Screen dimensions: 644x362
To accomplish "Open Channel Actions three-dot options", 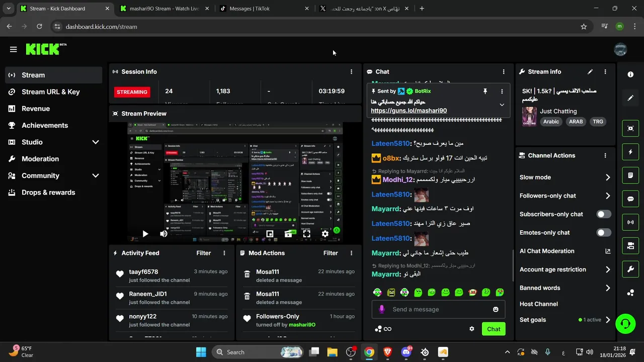I will [x=605, y=156].
